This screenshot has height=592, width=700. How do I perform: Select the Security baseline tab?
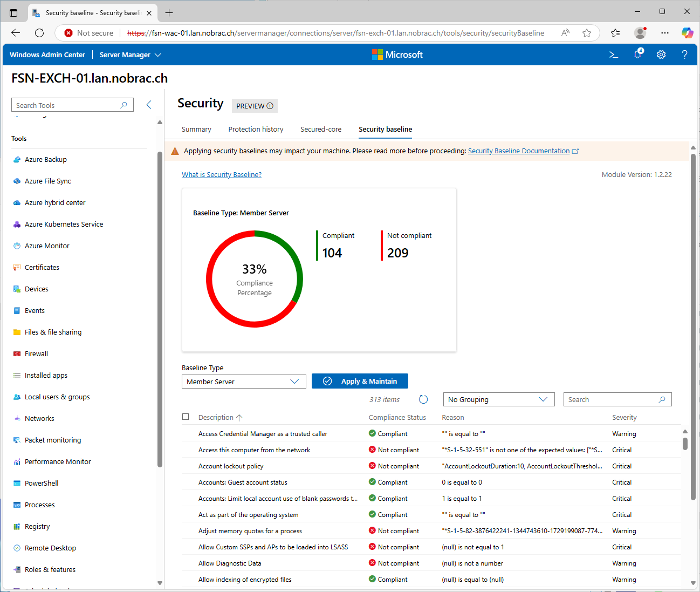click(386, 130)
